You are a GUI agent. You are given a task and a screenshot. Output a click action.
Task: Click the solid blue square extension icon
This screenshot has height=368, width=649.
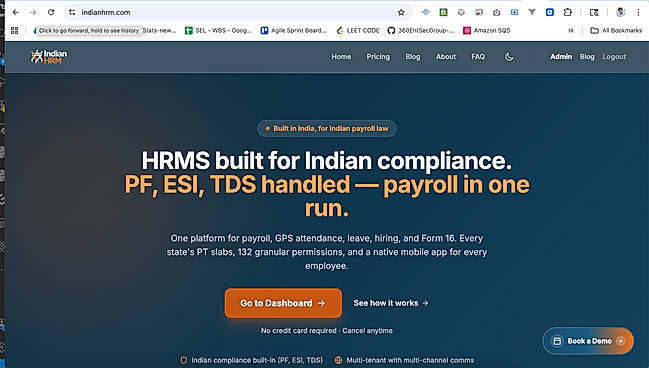point(550,12)
